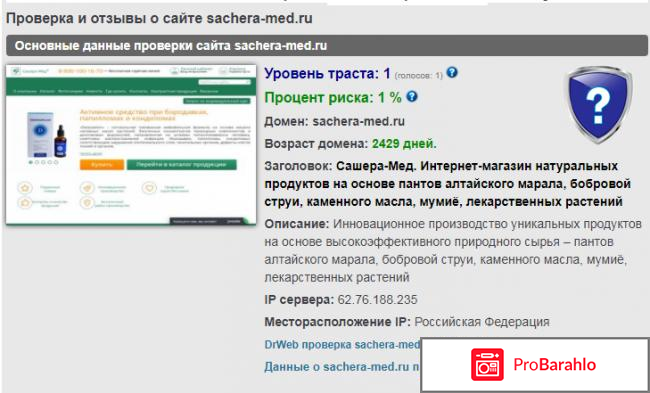Click the Уровень траста: 1 text
The height and width of the screenshot is (393, 650).
pos(327,74)
